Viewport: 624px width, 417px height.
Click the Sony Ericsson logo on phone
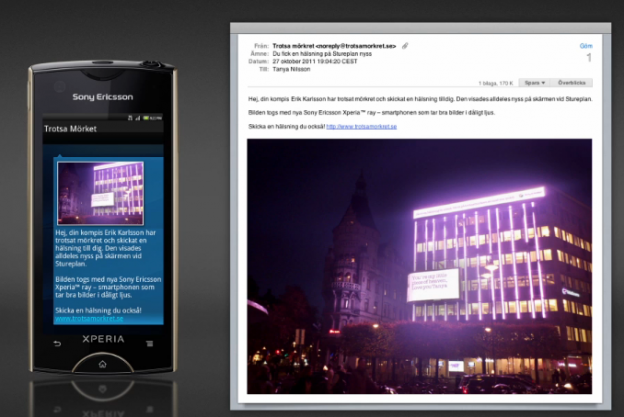click(x=101, y=97)
